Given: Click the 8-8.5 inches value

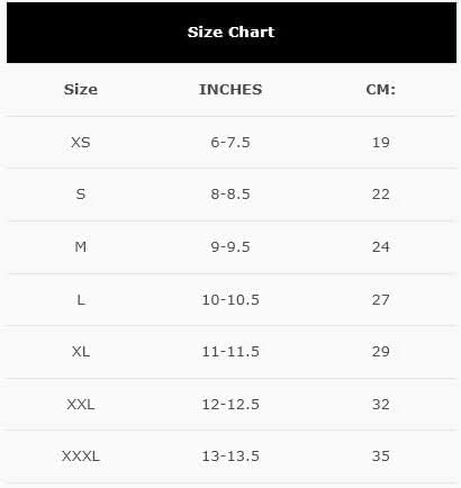Looking at the screenshot, I should tap(230, 194).
